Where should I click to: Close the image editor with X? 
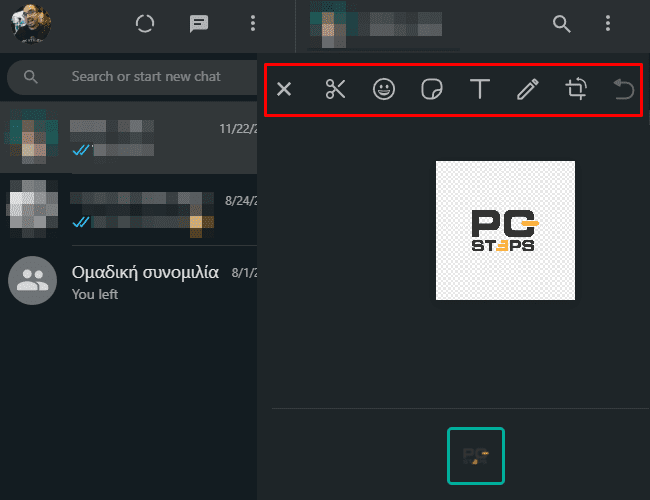pos(284,89)
